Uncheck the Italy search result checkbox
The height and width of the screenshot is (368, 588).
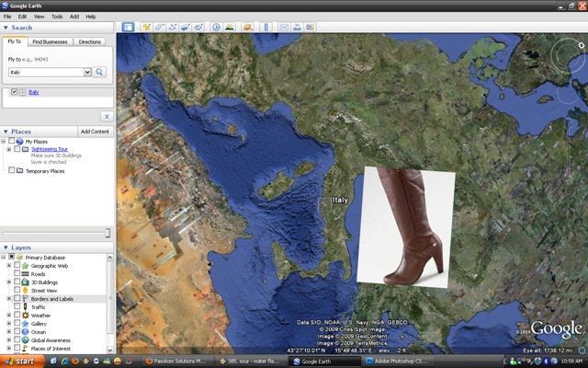[15, 92]
